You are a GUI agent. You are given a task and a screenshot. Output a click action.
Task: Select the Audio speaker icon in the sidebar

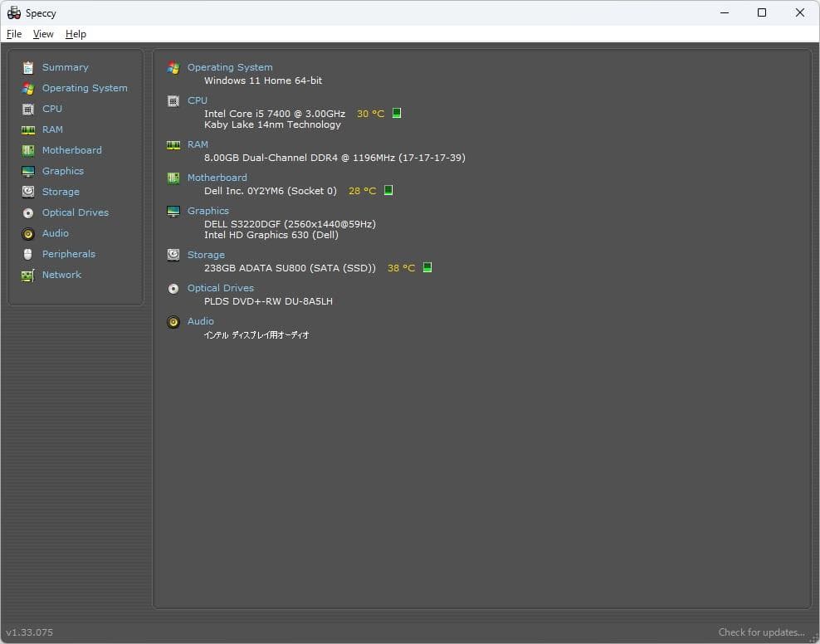point(28,233)
